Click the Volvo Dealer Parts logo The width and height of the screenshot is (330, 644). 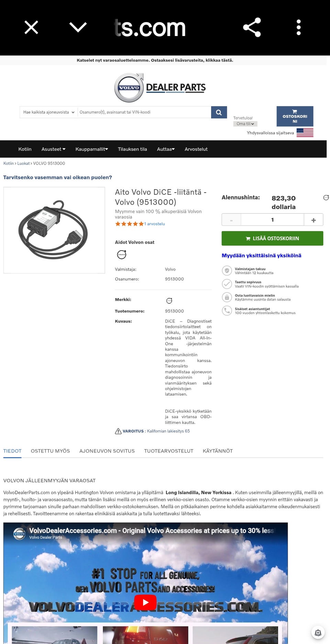click(x=160, y=88)
